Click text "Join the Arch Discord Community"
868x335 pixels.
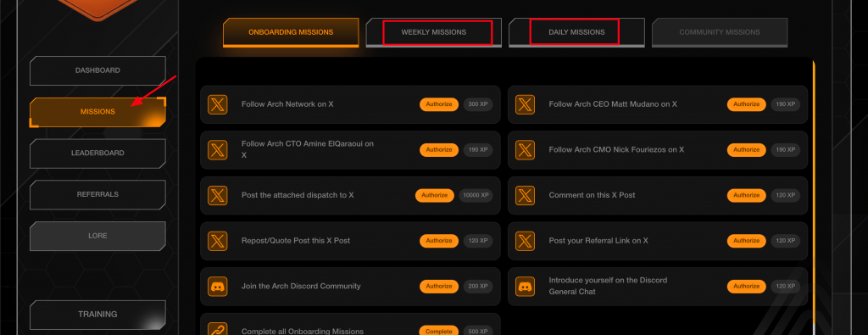click(301, 287)
